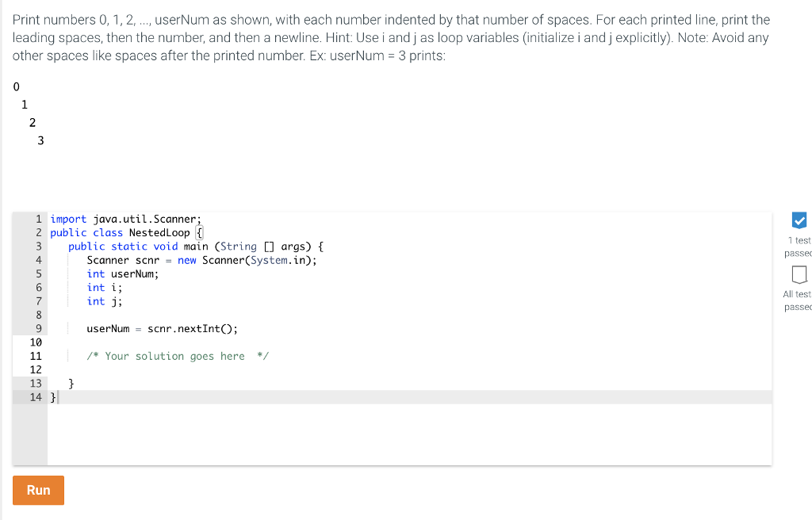This screenshot has width=812, height=520.
Task: Click the '1 test passed' label text
Action: [x=798, y=247]
